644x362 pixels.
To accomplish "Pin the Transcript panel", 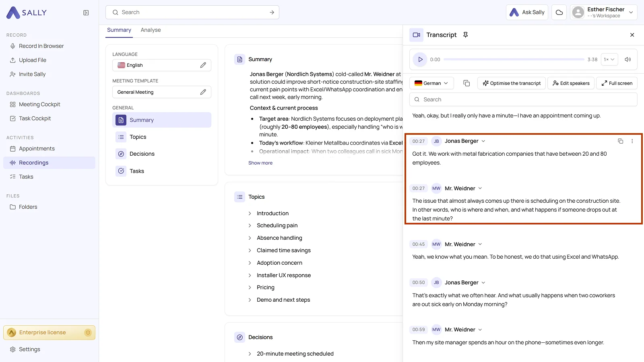I will pos(466,35).
